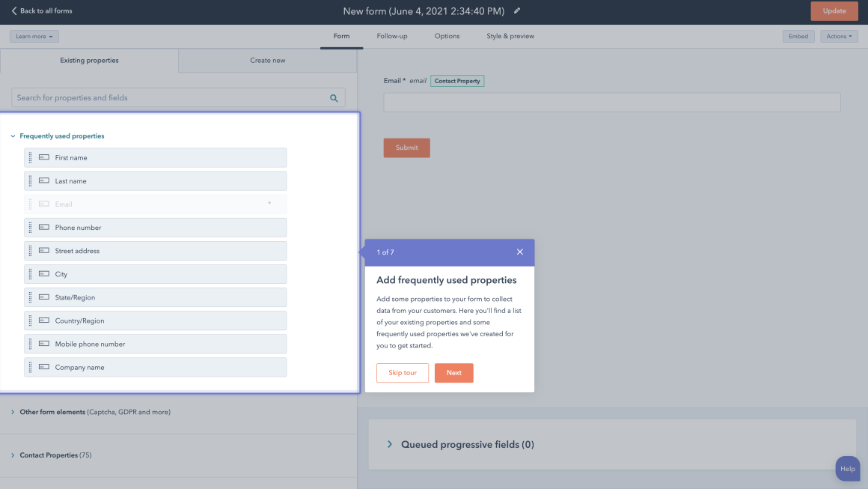Click the Update button
The width and height of the screenshot is (868, 489).
(x=834, y=10)
